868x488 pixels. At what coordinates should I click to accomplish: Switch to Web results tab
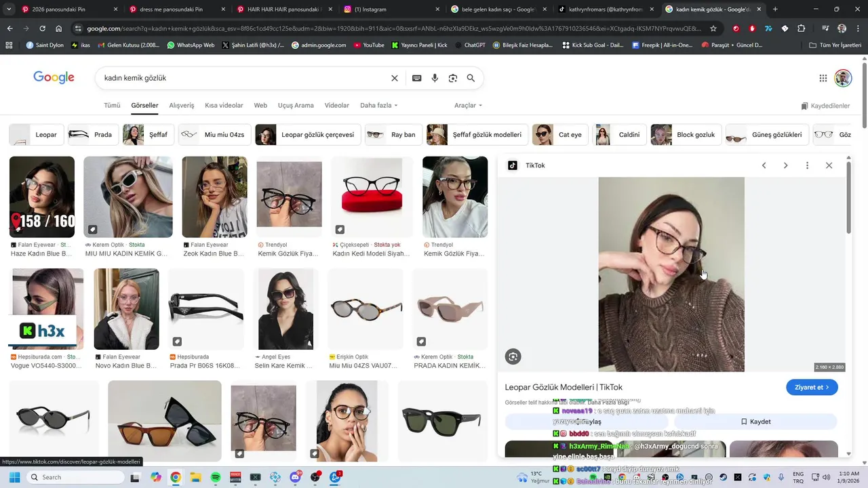[260, 106]
